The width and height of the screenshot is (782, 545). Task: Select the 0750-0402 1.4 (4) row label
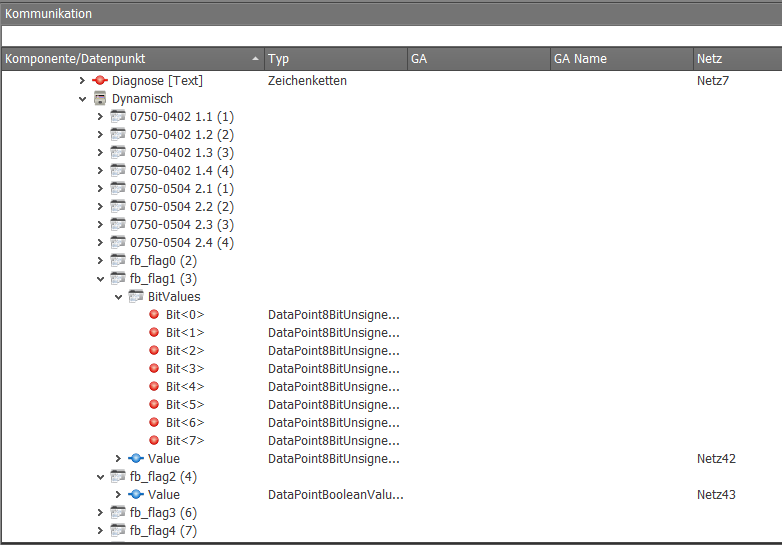pyautogui.click(x=182, y=171)
